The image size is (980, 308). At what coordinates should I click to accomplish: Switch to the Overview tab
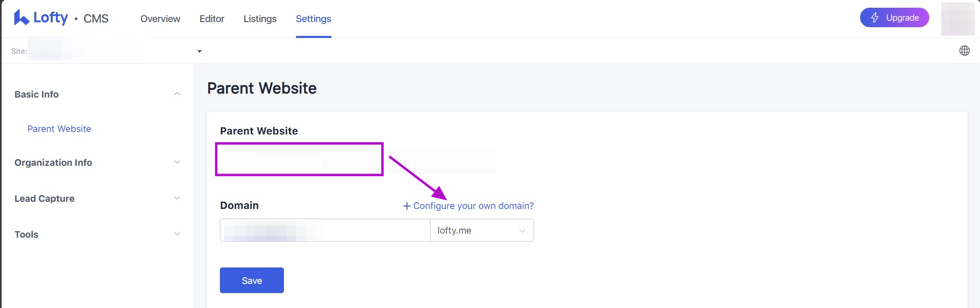[160, 19]
